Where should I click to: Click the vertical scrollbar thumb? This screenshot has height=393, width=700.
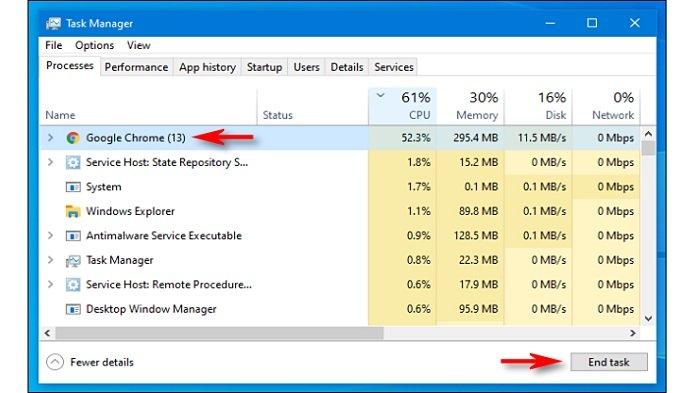point(648,148)
